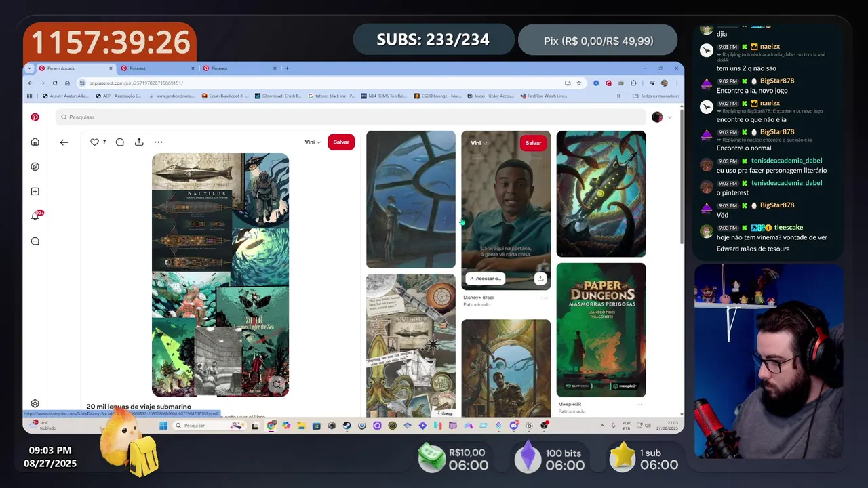Viewport: 868px width, 488px height.
Task: Share the pin with the upload icon
Action: pyautogui.click(x=139, y=142)
